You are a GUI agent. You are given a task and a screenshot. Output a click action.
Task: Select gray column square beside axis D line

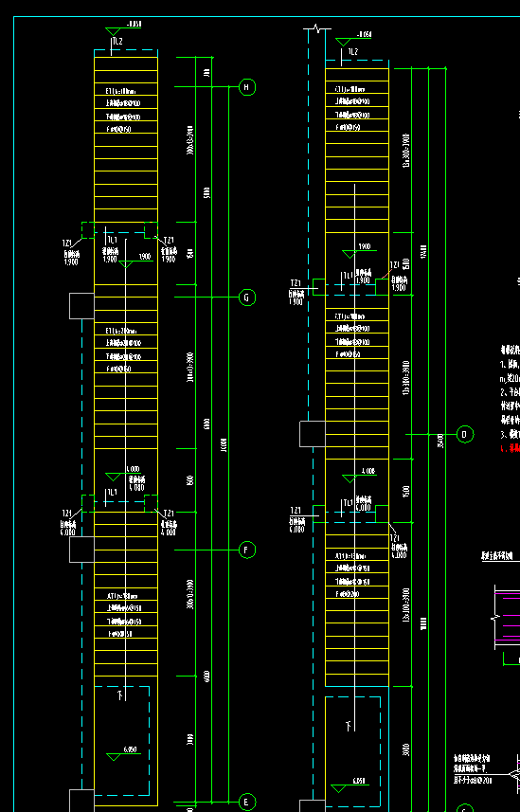[313, 434]
